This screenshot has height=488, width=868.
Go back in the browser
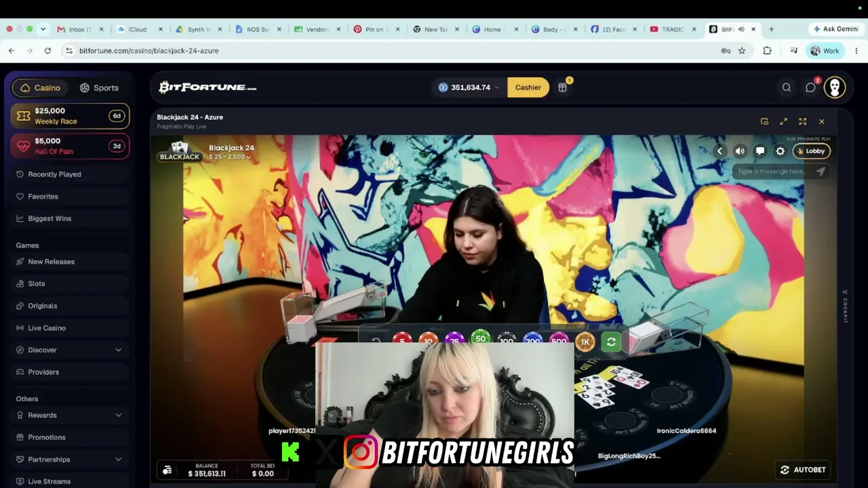(12, 51)
